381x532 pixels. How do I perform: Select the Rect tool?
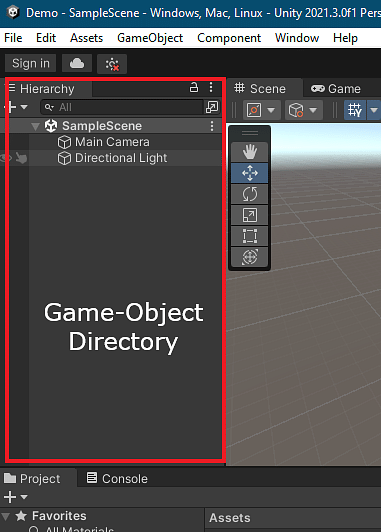[250, 236]
